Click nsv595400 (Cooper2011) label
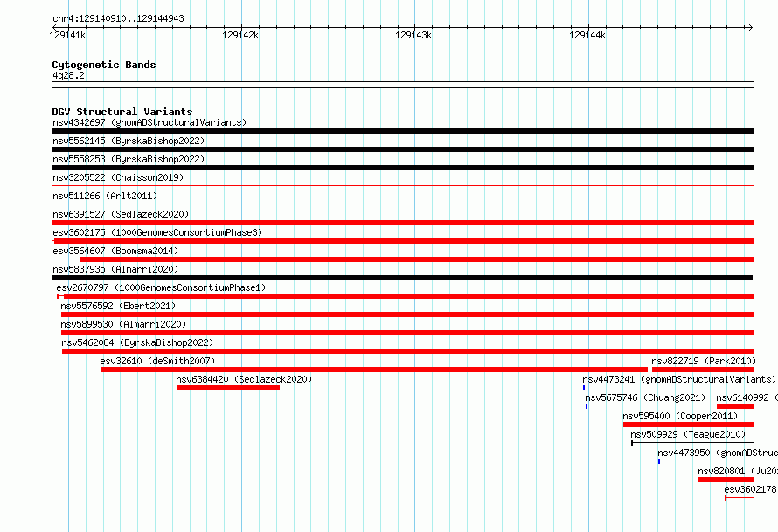The height and width of the screenshot is (532, 778). point(680,416)
